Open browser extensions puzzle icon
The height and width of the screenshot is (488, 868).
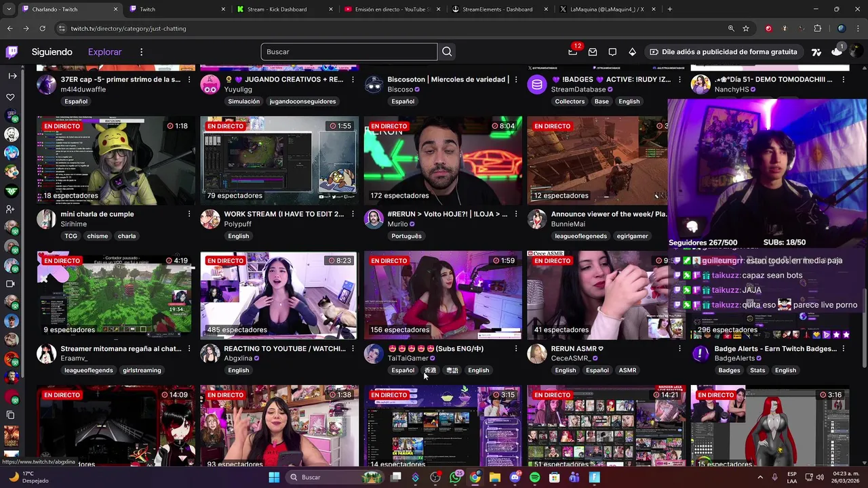pyautogui.click(x=817, y=28)
